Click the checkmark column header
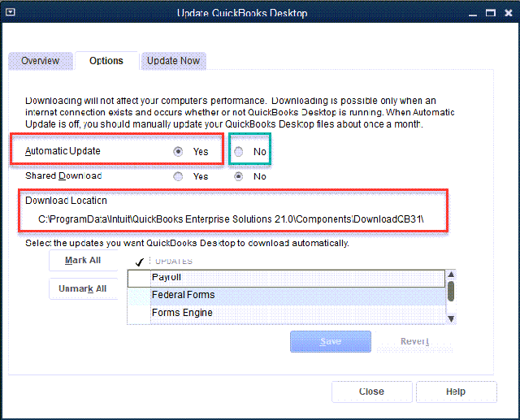The height and width of the screenshot is (420, 520). coord(139,262)
